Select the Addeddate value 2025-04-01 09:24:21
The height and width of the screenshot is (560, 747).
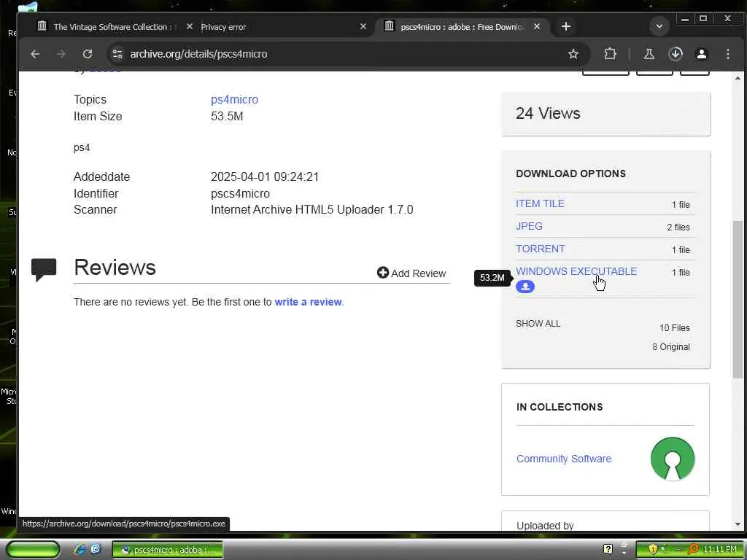point(265,176)
